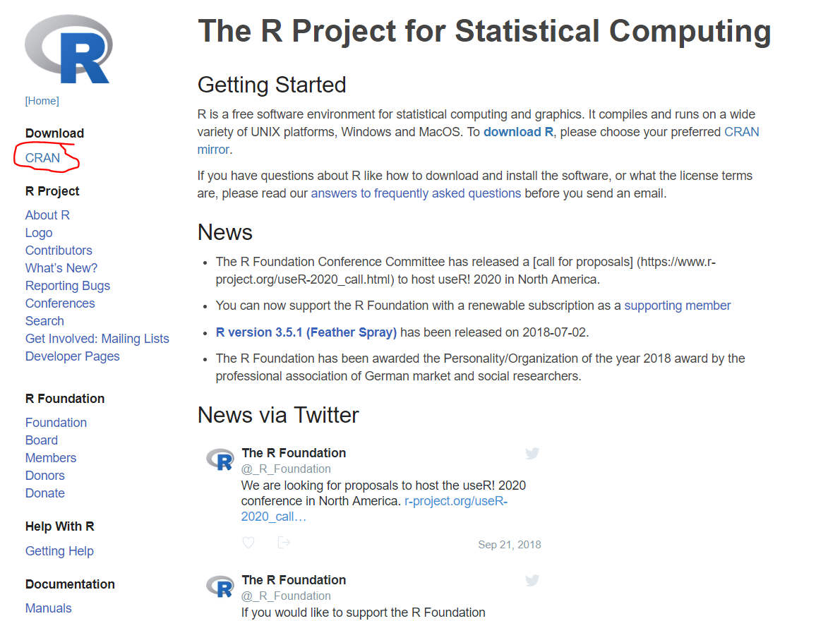Screen dimensions: 840x621
Task: Open Get Involved: Mailing Lists
Action: point(97,339)
